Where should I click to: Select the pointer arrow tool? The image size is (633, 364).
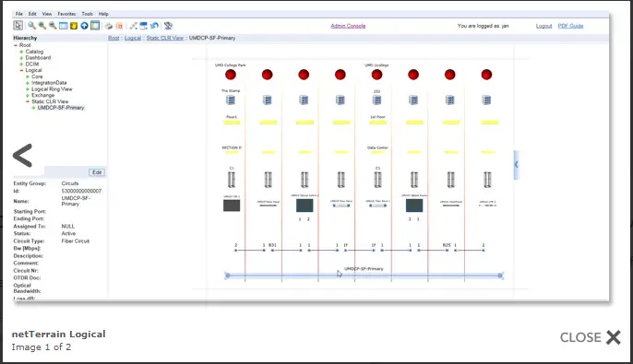(x=18, y=26)
